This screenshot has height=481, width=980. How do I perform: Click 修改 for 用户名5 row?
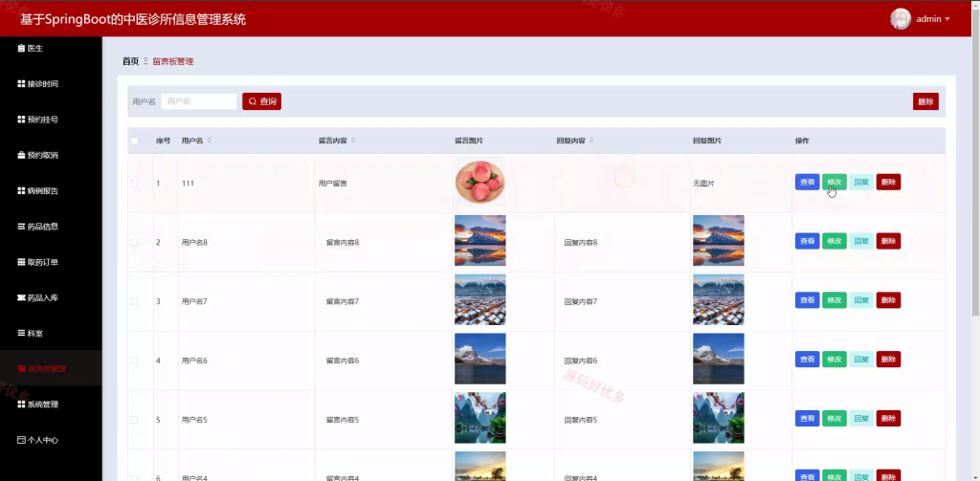835,419
